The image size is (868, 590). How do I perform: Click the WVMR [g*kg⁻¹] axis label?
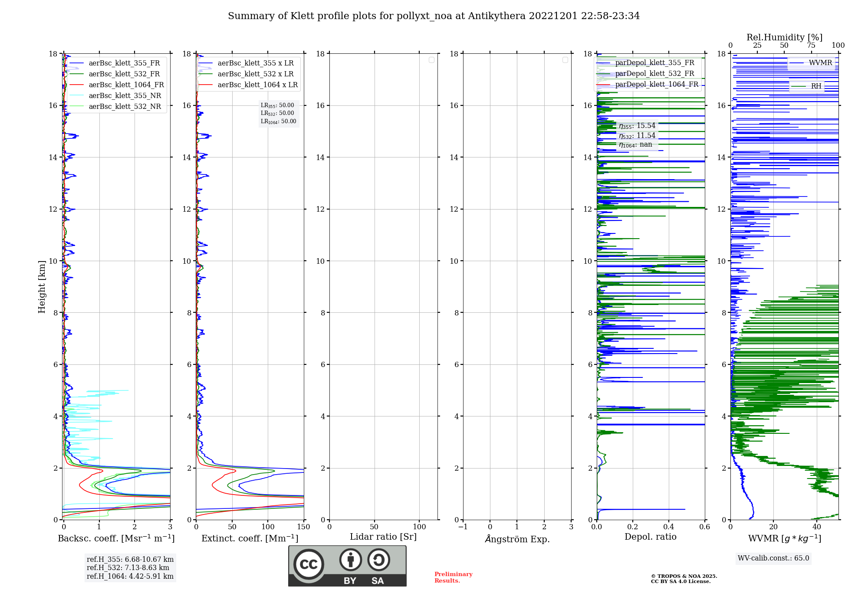coord(785,538)
